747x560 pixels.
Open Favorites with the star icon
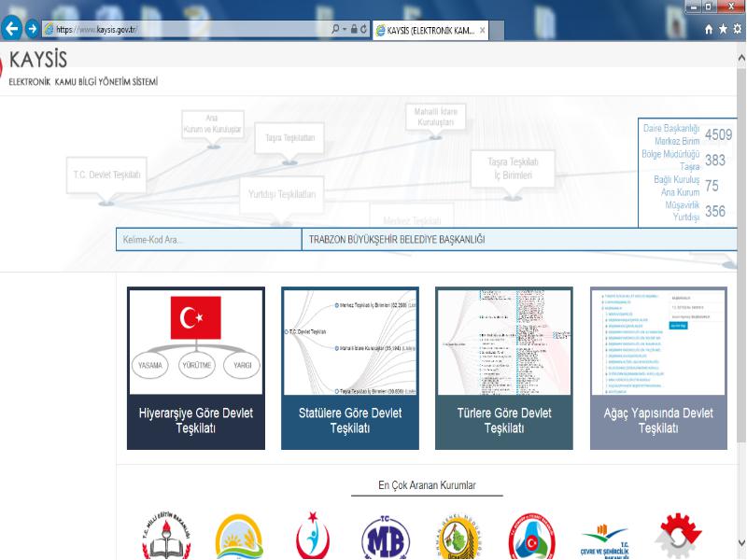(x=723, y=29)
